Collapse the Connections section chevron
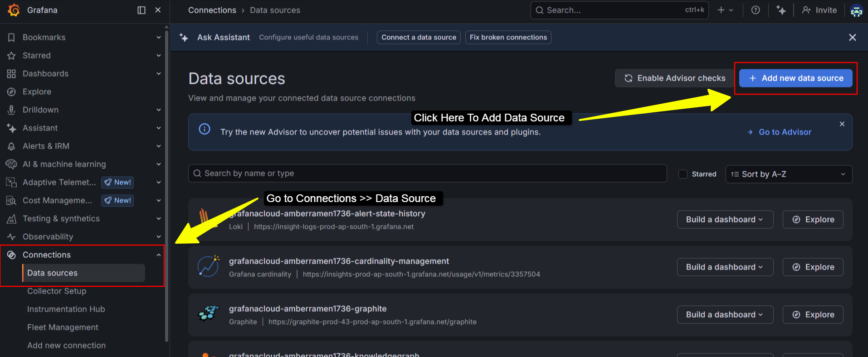The width and height of the screenshot is (868, 357). point(159,255)
